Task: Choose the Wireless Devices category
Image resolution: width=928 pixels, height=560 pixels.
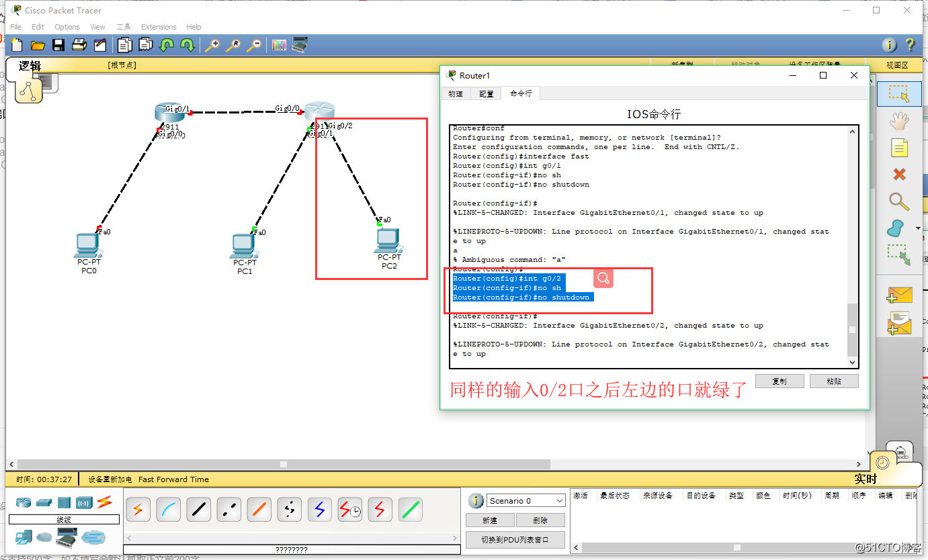Action: point(84,502)
